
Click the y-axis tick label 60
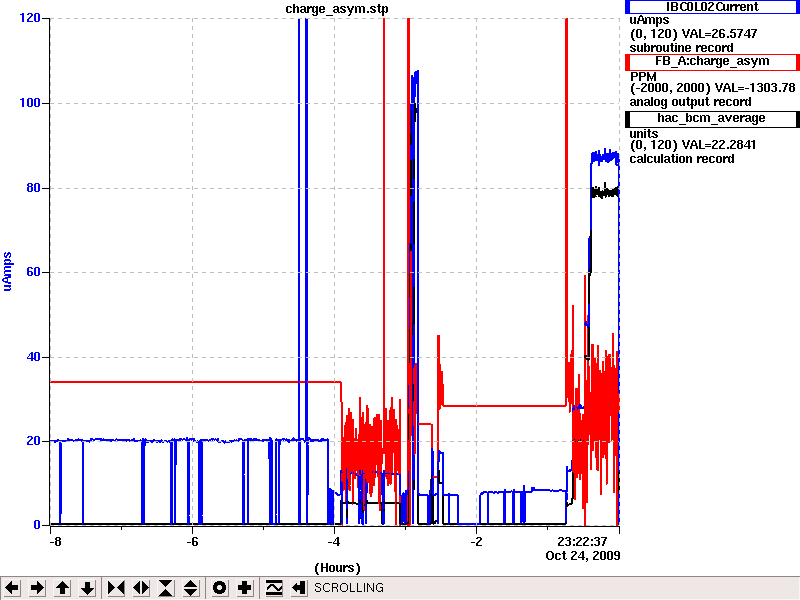pyautogui.click(x=33, y=272)
